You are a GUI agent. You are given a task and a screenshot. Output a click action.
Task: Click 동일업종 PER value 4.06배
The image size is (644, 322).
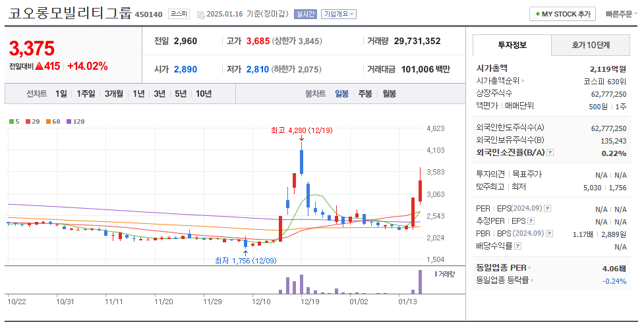coord(614,269)
